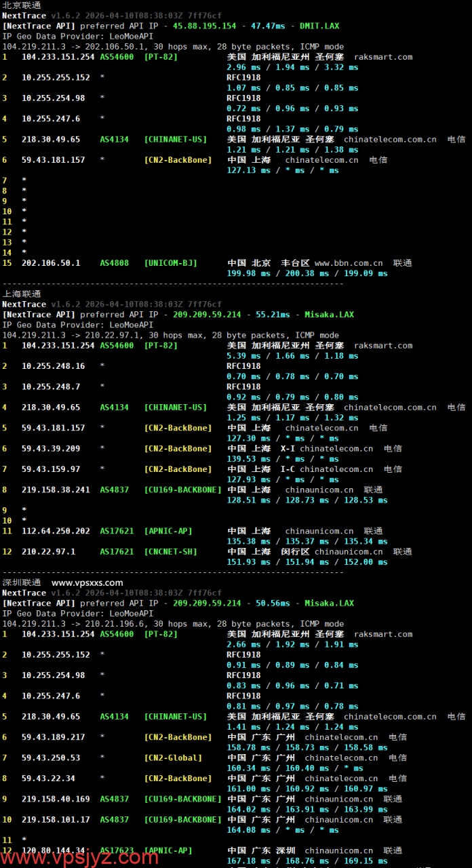Click IP 10.255.248.16 in Shanghai trace
The height and width of the screenshot is (868, 472).
pyautogui.click(x=54, y=366)
